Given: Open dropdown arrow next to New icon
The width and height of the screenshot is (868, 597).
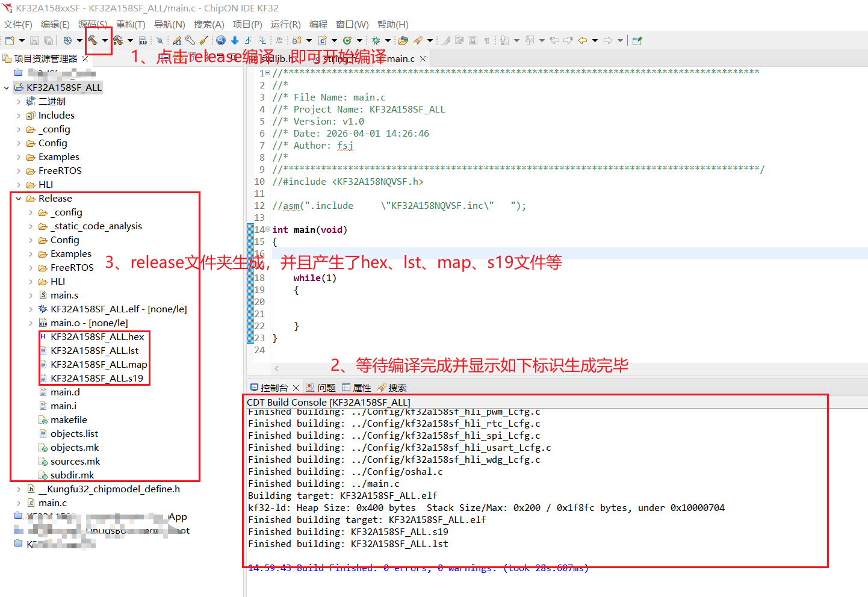Looking at the screenshot, I should tap(22, 40).
